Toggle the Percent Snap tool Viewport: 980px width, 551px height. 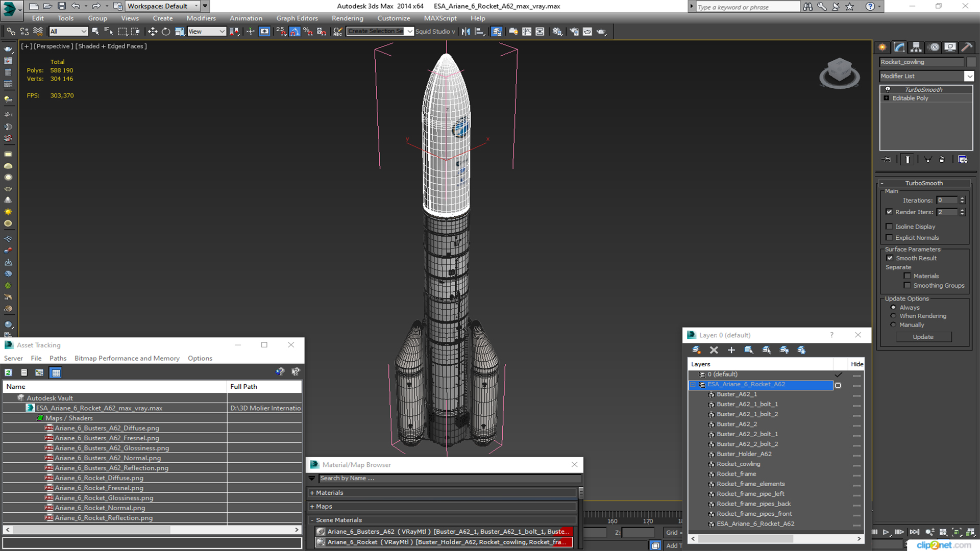click(308, 32)
